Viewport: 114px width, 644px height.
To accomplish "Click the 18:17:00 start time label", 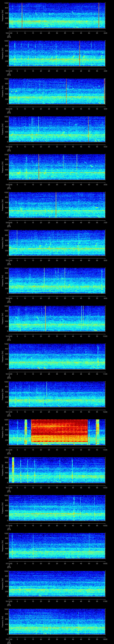I will (x=9, y=639).
